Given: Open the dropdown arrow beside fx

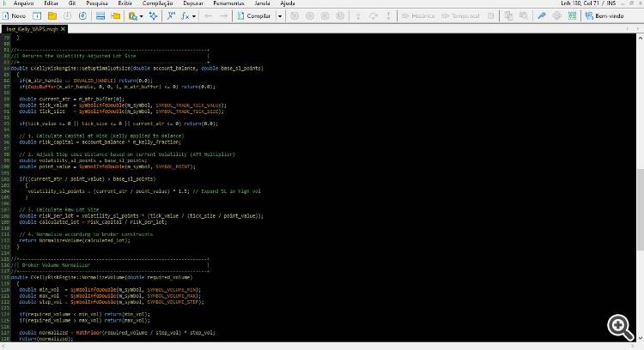Looking at the screenshot, I should (x=194, y=16).
